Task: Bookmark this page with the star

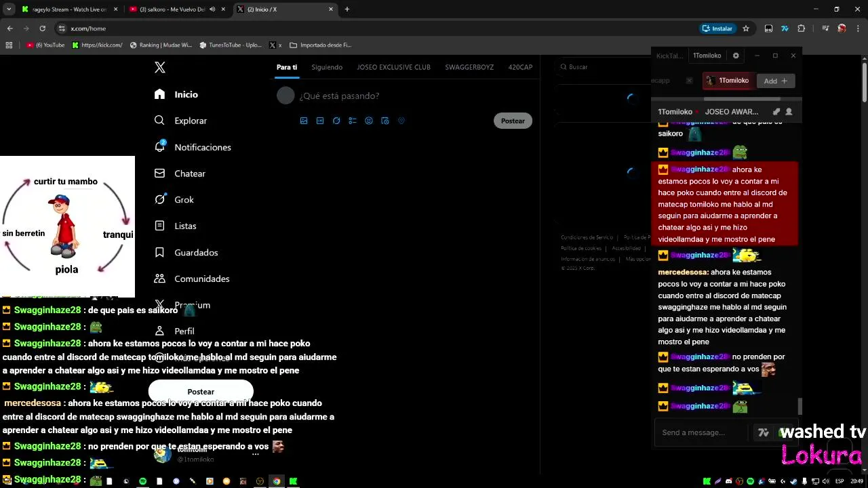Action: pyautogui.click(x=746, y=28)
